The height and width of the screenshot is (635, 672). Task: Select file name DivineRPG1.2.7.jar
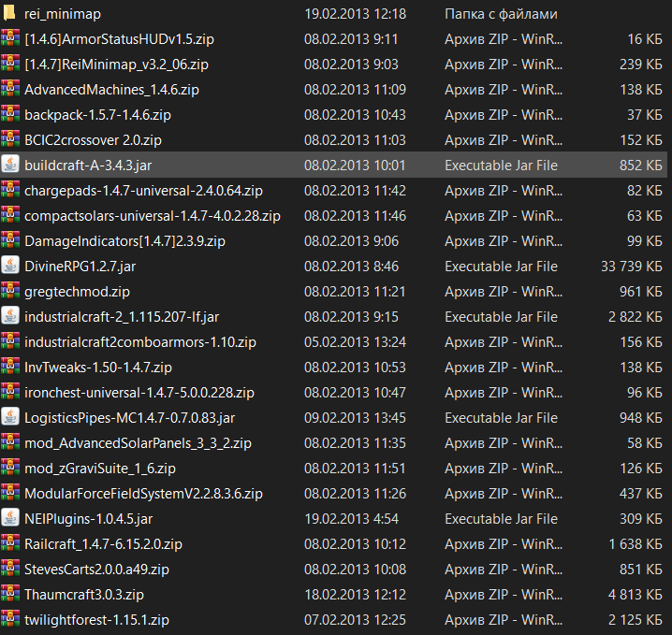click(x=80, y=267)
